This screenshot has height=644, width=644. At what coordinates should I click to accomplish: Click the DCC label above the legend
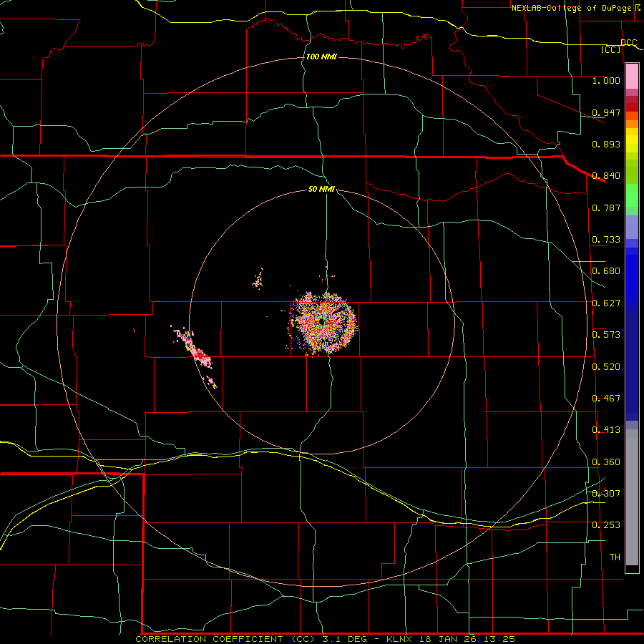629,43
